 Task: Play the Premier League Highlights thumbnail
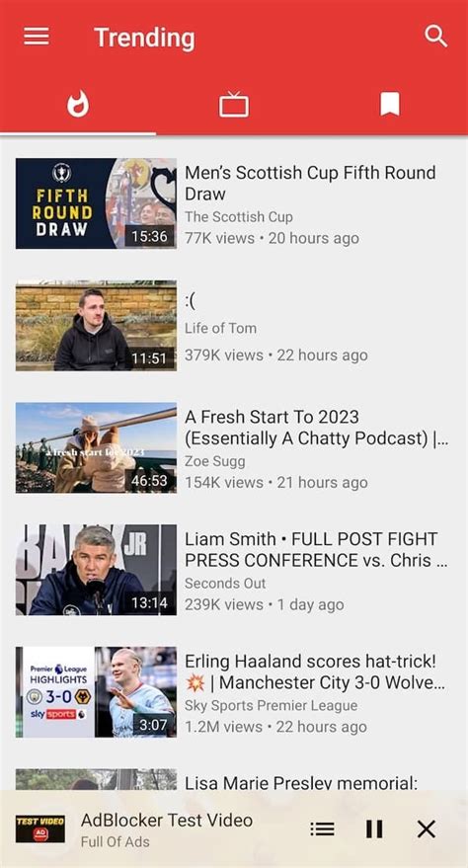(96, 692)
